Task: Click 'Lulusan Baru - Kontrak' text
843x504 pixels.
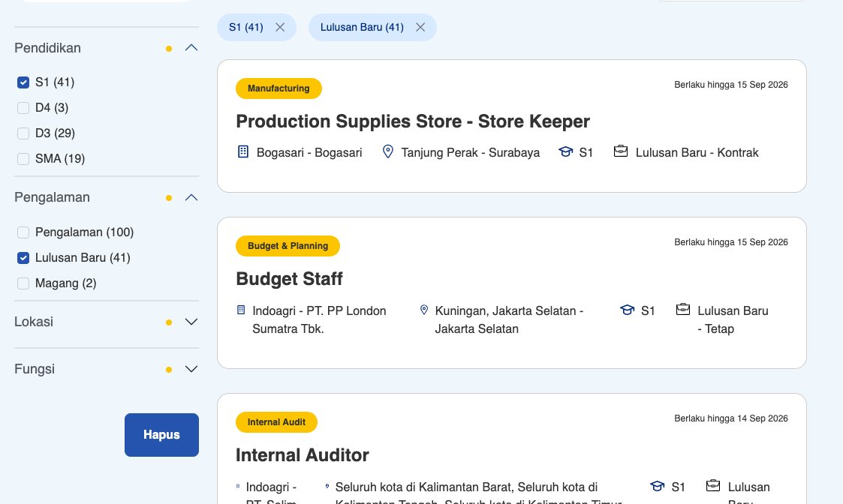Action: tap(697, 152)
